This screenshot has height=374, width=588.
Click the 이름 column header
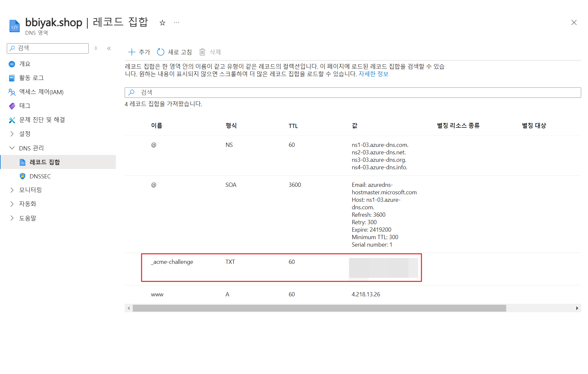(x=157, y=126)
